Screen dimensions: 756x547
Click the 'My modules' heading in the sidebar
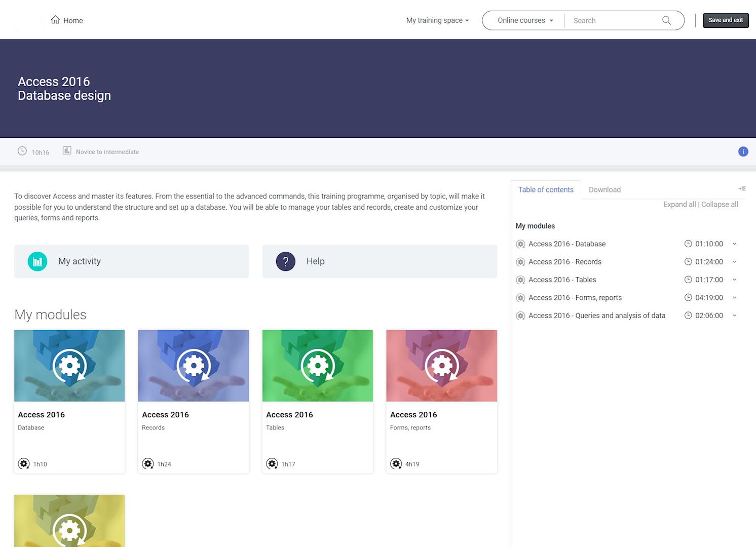[x=535, y=226]
